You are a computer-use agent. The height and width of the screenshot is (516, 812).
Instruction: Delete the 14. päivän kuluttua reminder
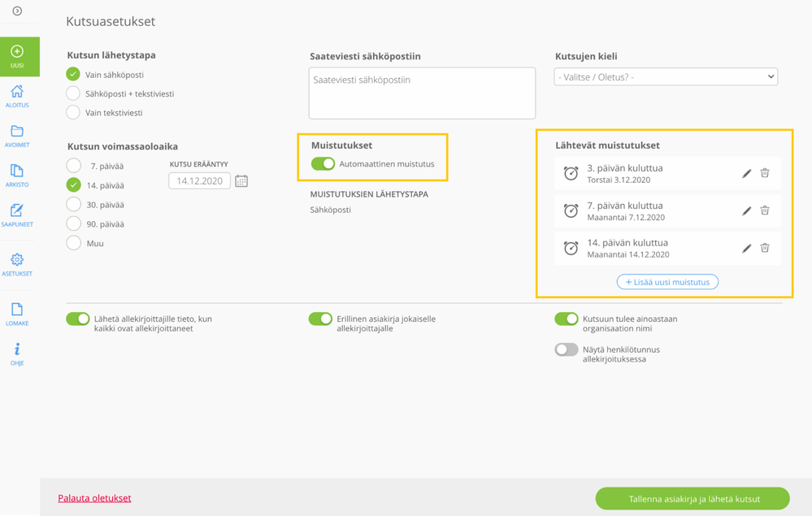point(765,248)
